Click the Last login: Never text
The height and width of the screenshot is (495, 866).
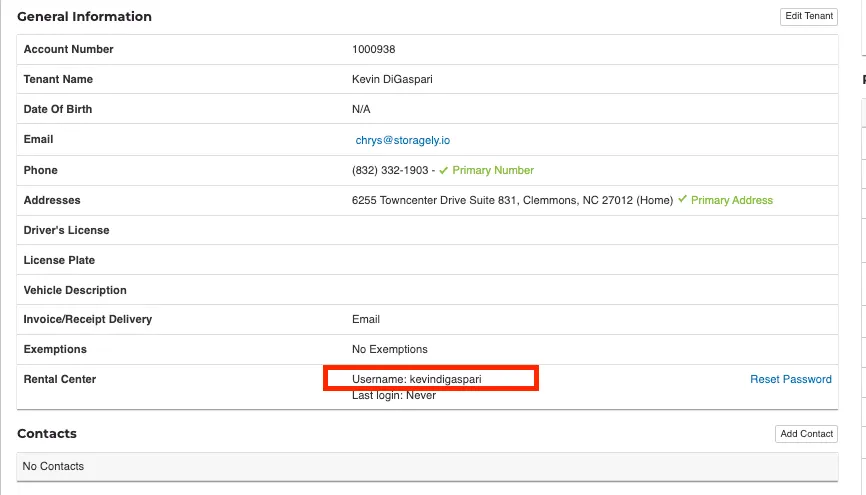394,395
